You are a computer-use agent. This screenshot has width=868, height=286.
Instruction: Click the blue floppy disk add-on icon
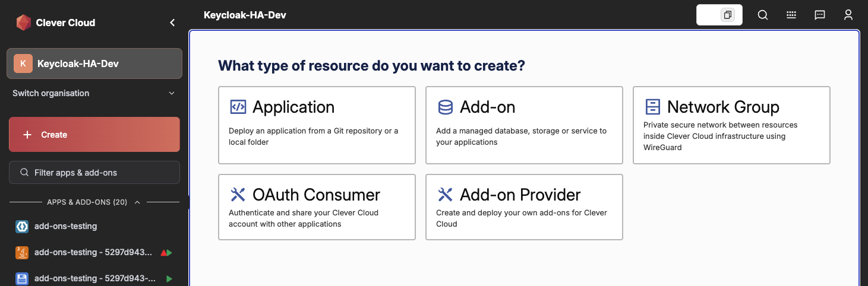pos(22,278)
